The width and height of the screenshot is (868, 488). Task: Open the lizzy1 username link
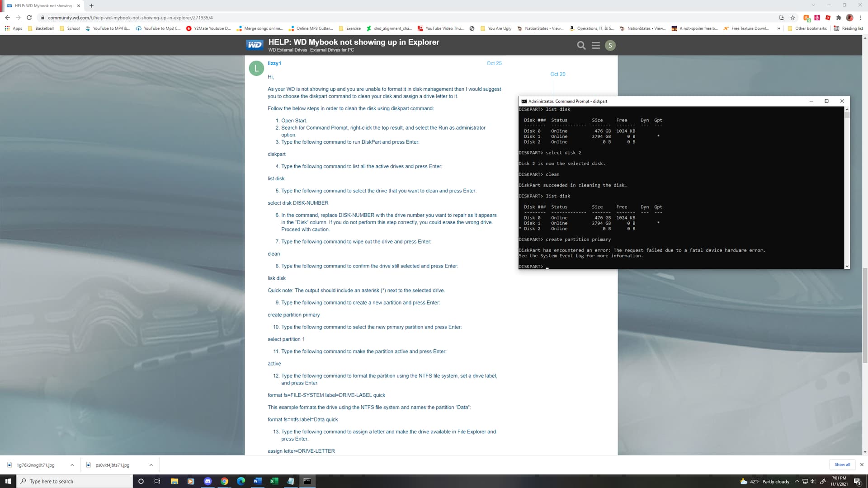click(274, 63)
